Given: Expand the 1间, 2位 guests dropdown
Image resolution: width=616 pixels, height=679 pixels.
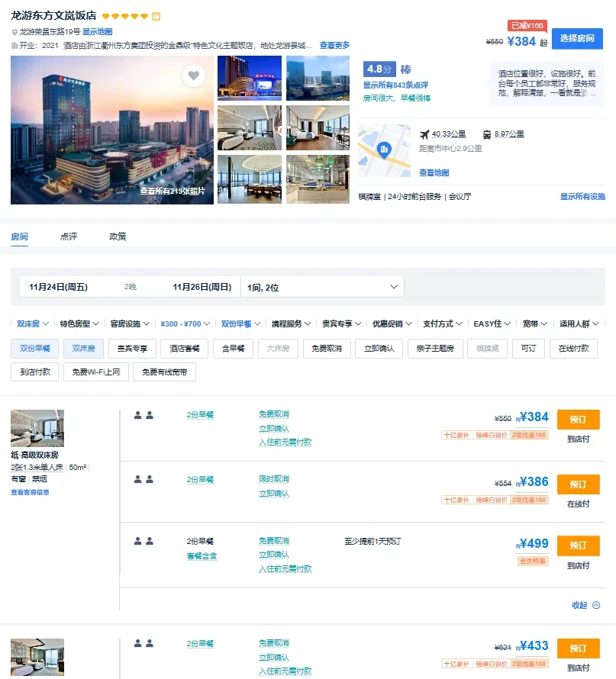Looking at the screenshot, I should click(322, 287).
